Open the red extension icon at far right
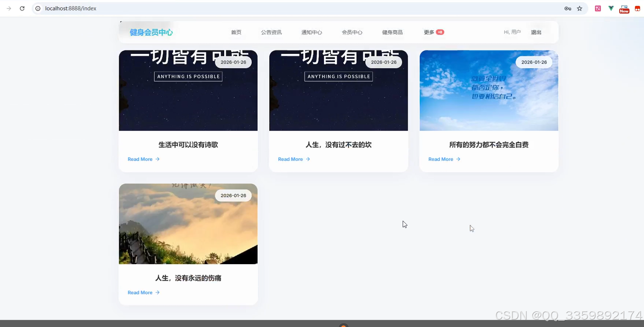 [x=637, y=8]
